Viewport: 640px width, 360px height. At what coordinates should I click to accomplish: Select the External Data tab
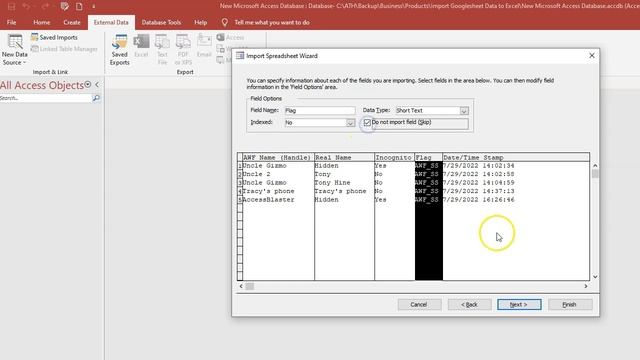pos(111,22)
